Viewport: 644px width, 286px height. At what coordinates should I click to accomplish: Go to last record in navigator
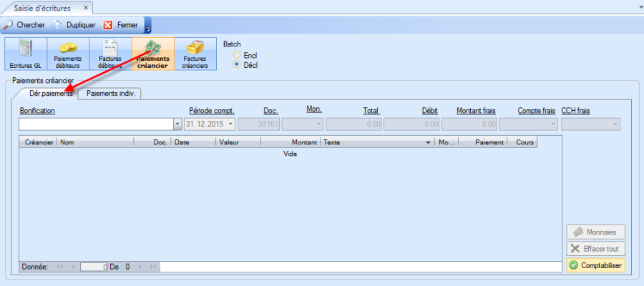click(153, 267)
